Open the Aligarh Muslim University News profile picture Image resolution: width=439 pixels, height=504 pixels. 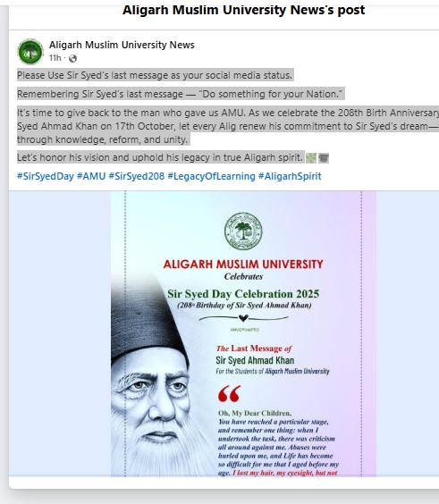point(30,52)
